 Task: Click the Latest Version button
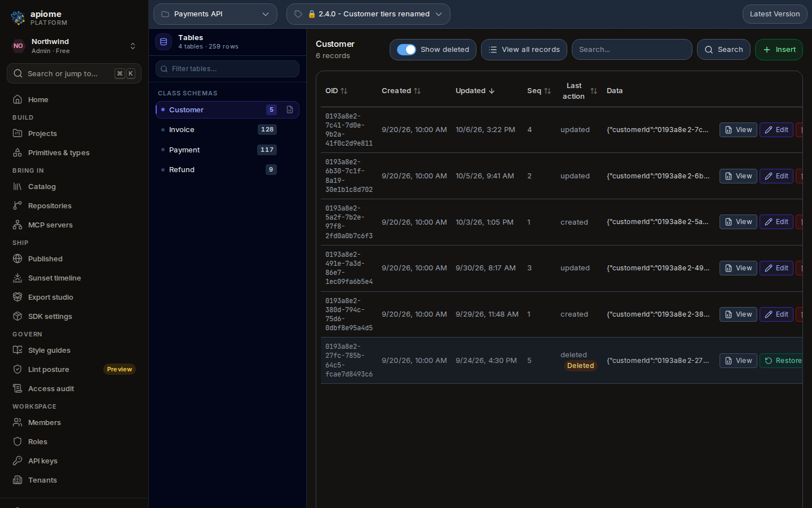pos(775,14)
